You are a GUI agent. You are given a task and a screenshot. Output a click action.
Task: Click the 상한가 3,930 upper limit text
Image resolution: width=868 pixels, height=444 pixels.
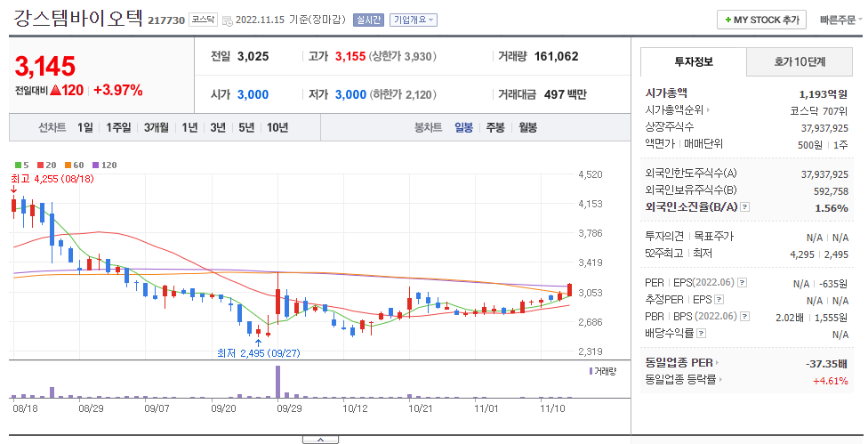coord(403,56)
